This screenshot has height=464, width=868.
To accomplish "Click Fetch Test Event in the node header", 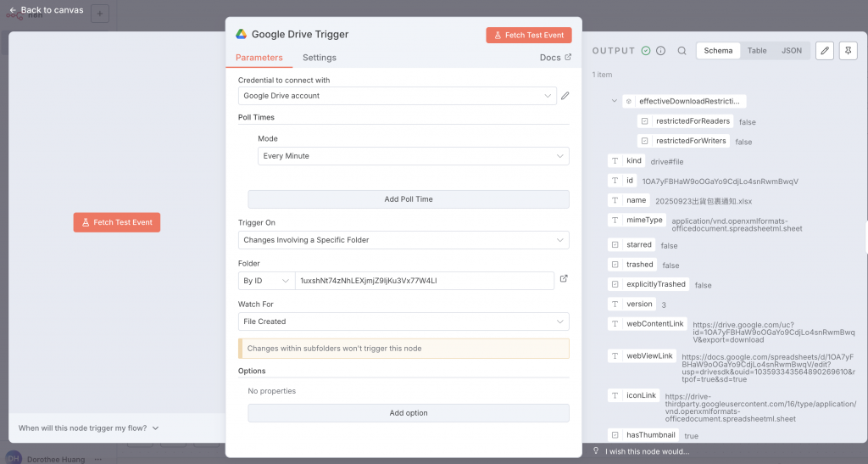I will tap(529, 35).
